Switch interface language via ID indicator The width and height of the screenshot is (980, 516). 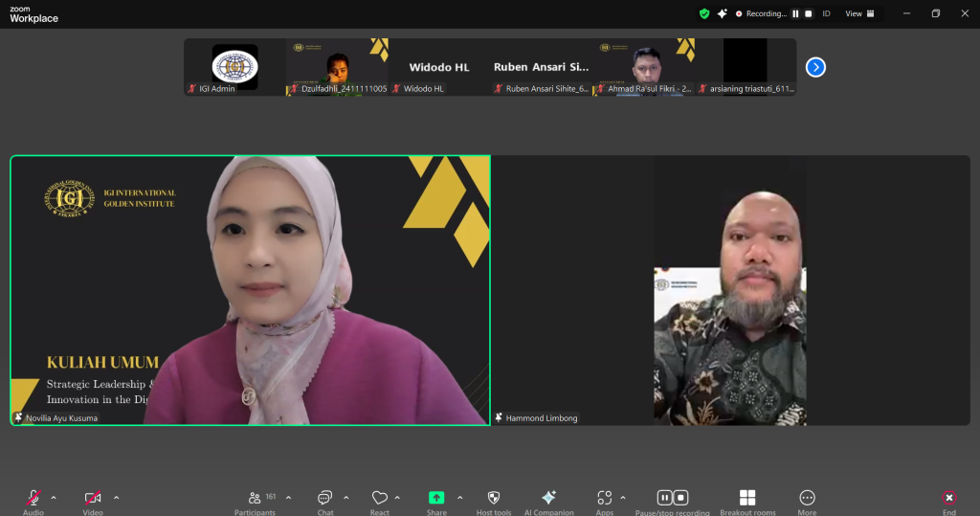click(826, 13)
